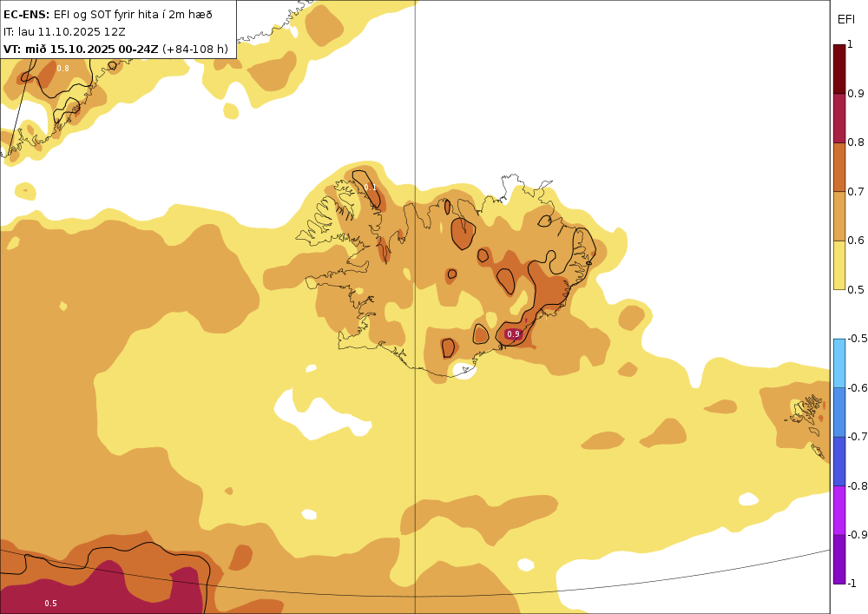Click the 'EFI' legend title
Viewport: 868px width, 614px height.
click(845, 20)
